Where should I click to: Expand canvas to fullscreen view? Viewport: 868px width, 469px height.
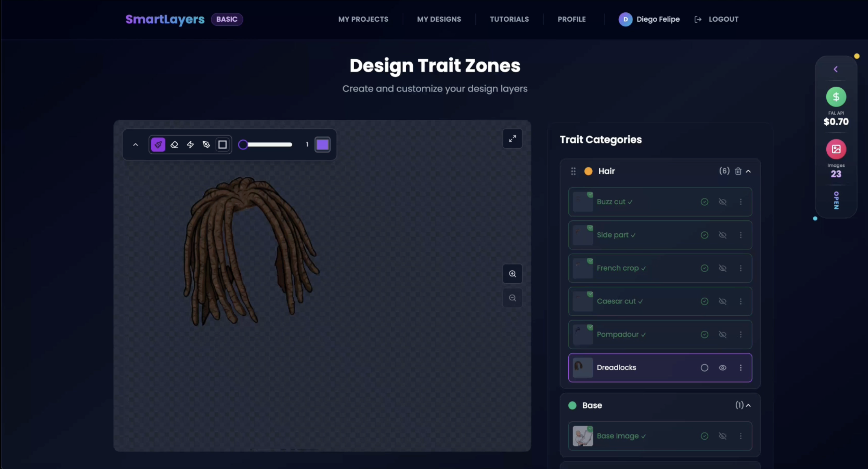pyautogui.click(x=512, y=139)
